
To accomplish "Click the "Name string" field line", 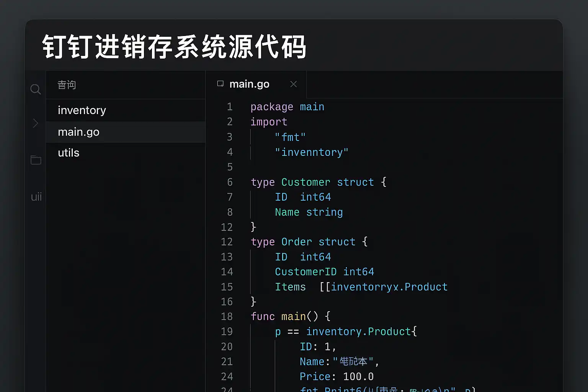I will point(309,212).
